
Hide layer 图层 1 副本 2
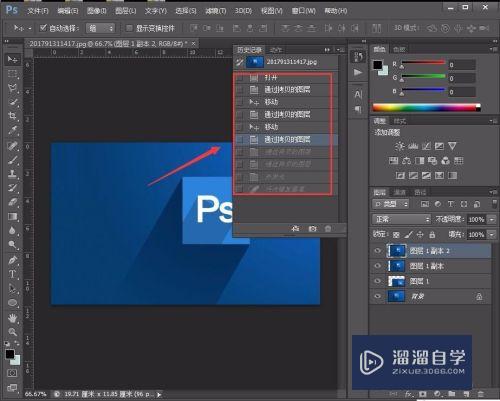click(377, 251)
